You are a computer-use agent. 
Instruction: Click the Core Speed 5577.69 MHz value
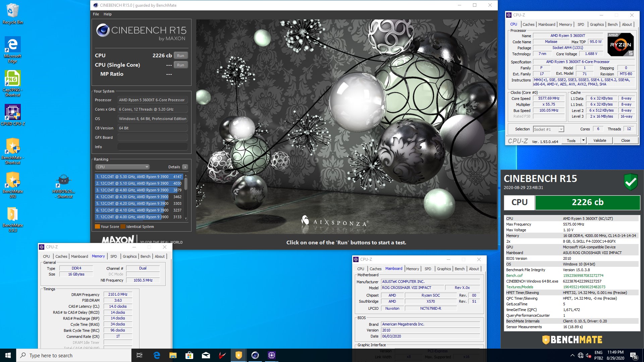549,99
